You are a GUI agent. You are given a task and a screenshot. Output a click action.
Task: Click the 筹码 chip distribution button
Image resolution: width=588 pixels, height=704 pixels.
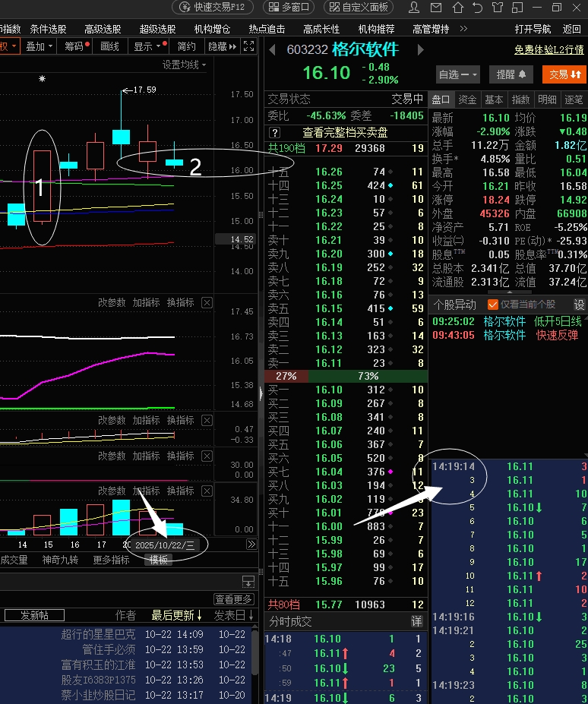click(x=77, y=46)
